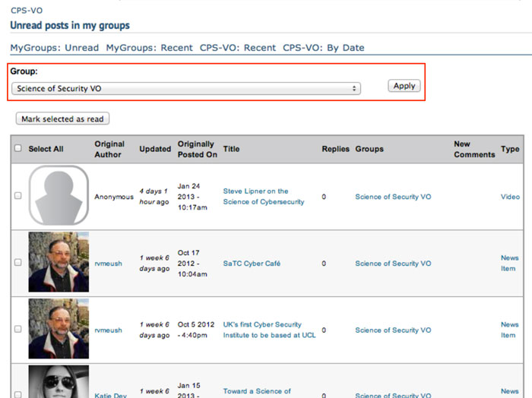Open Steve Lipner on the Science of Cybersecurity
Viewport: 532px width, 398px height.
[x=263, y=197]
